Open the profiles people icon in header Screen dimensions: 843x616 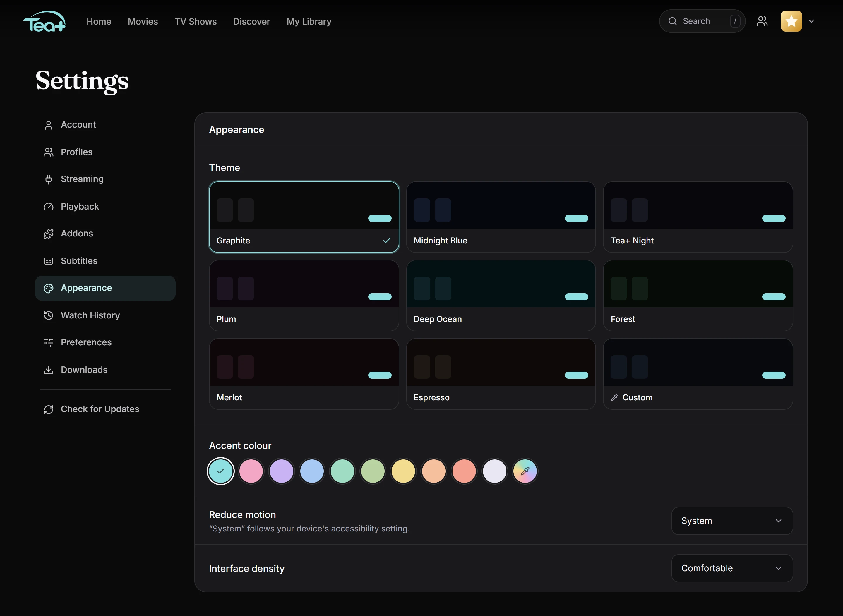[762, 21]
